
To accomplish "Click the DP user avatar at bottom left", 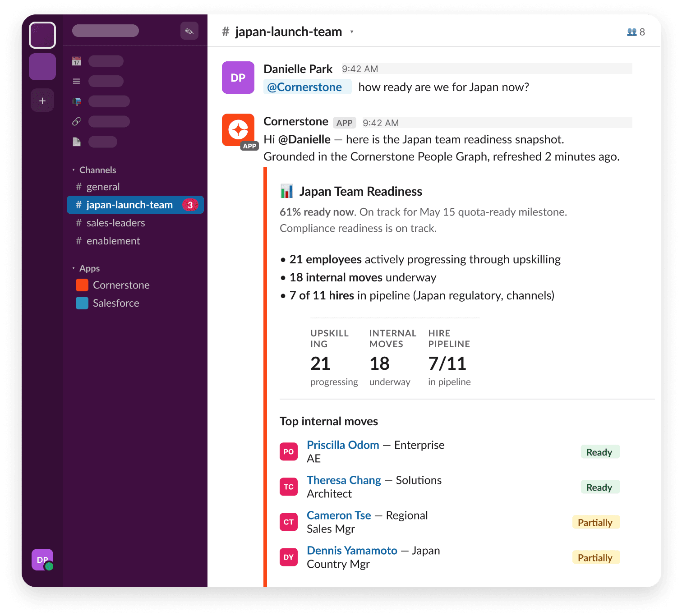I will [42, 560].
